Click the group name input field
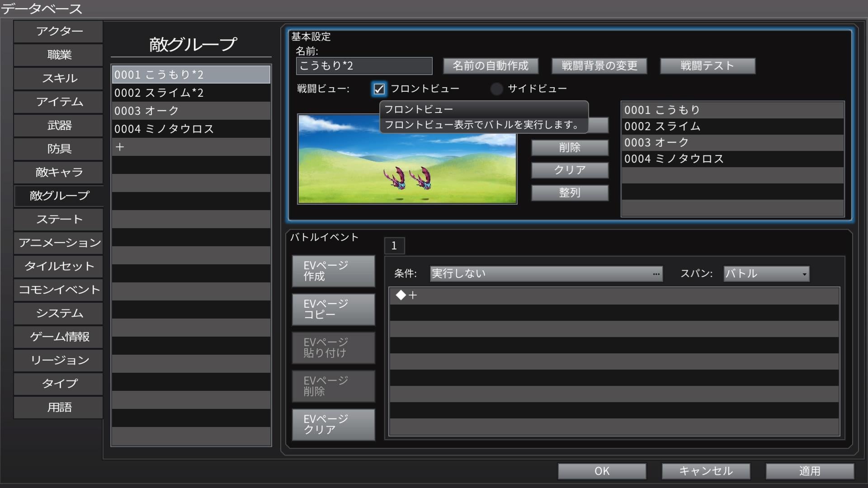 (x=364, y=66)
